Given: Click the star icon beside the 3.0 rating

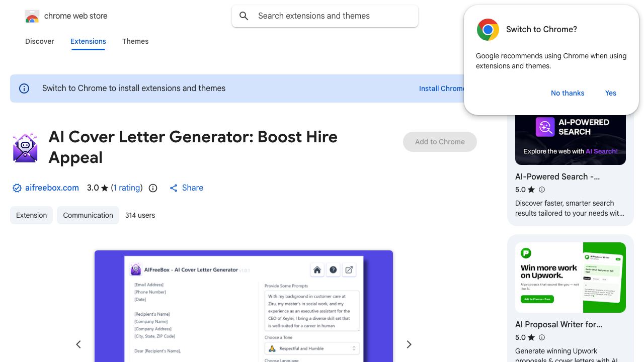Looking at the screenshot, I should [x=105, y=188].
